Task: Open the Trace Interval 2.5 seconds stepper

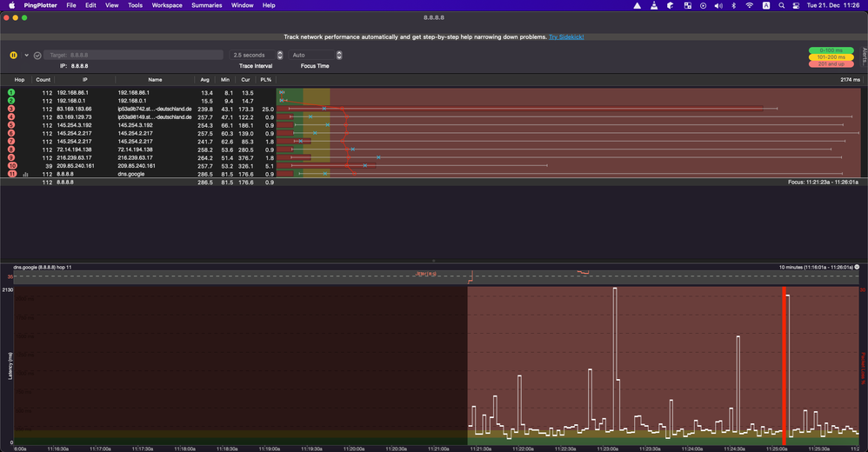Action: [x=279, y=55]
